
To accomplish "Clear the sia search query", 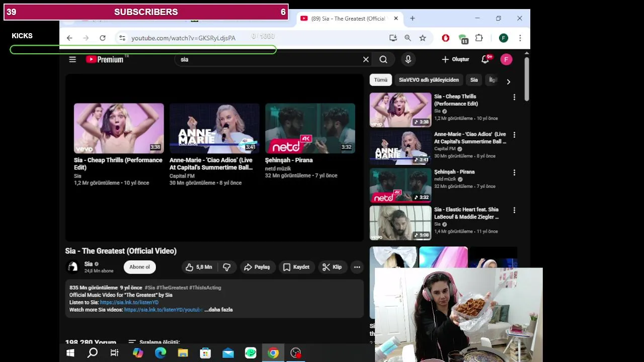I will (x=366, y=59).
